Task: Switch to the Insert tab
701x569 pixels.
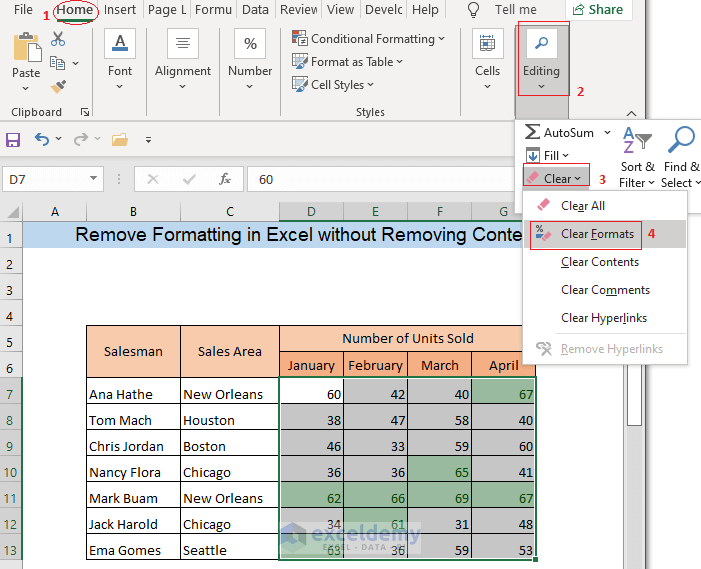Action: pyautogui.click(x=120, y=9)
